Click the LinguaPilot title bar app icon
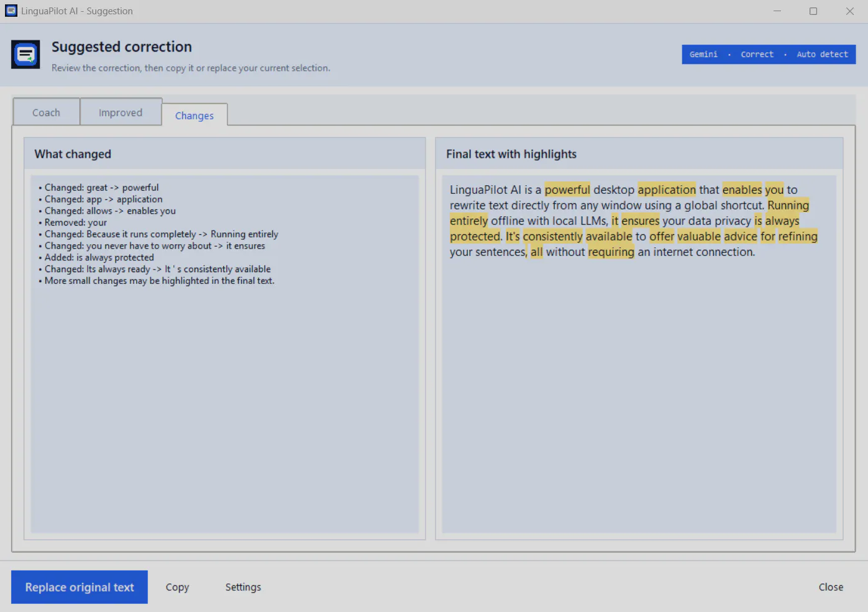 click(x=11, y=11)
